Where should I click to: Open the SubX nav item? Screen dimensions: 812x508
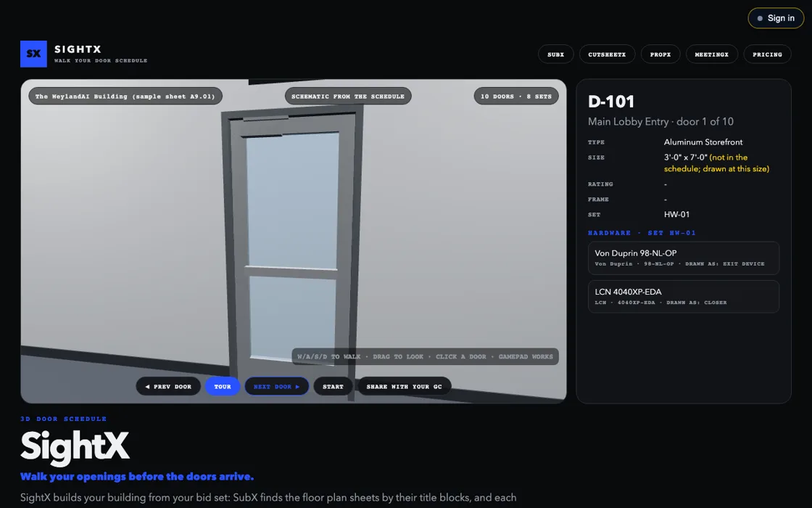point(555,54)
